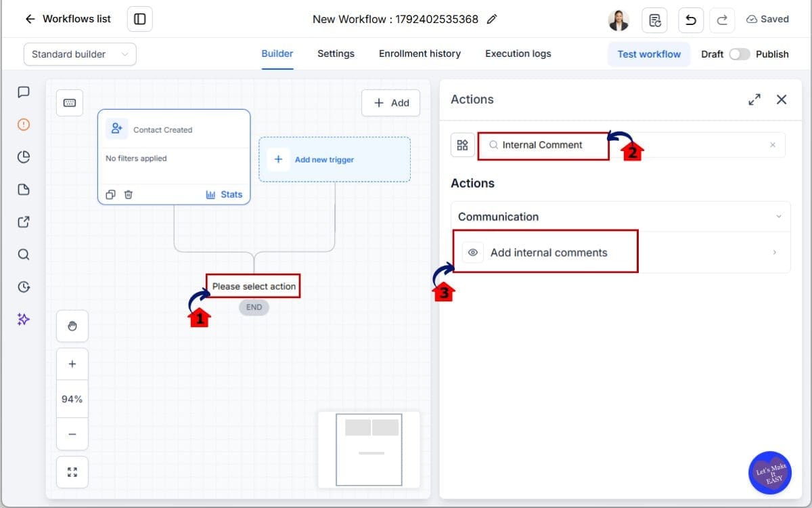This screenshot has height=508, width=812.
Task: Delete the Contact Created trigger
Action: pos(129,194)
